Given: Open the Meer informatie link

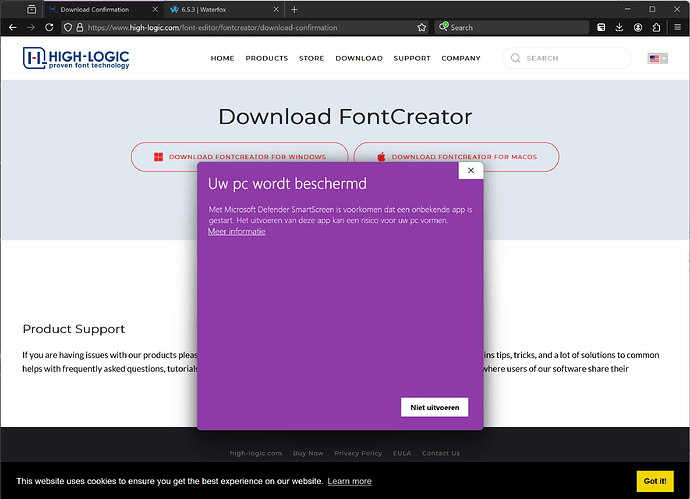Looking at the screenshot, I should [237, 232].
